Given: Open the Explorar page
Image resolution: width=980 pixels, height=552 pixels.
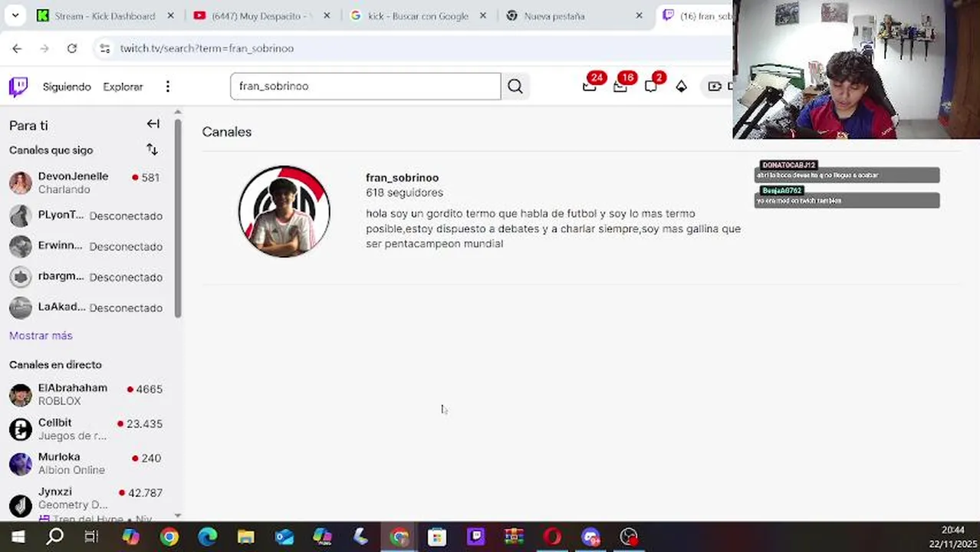Looking at the screenshot, I should pos(123,87).
